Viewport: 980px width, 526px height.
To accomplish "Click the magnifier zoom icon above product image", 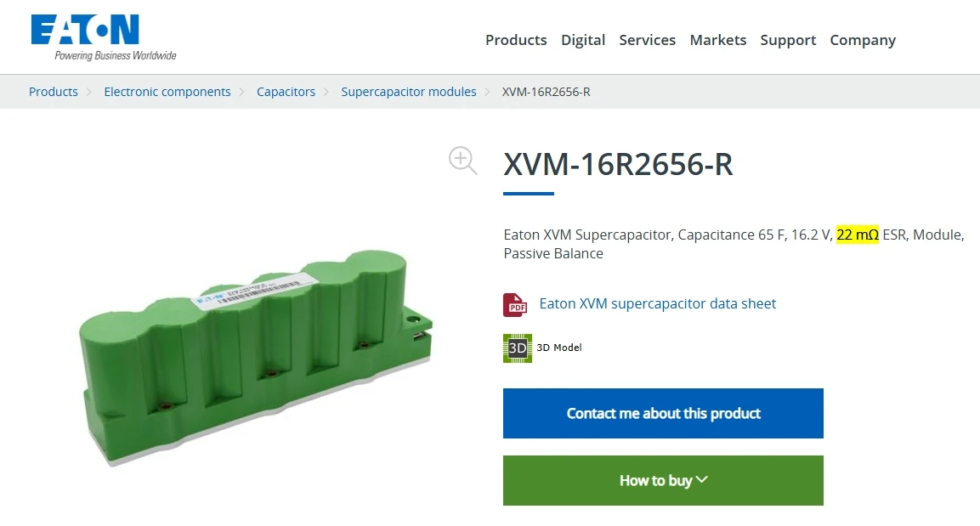I will [x=463, y=161].
